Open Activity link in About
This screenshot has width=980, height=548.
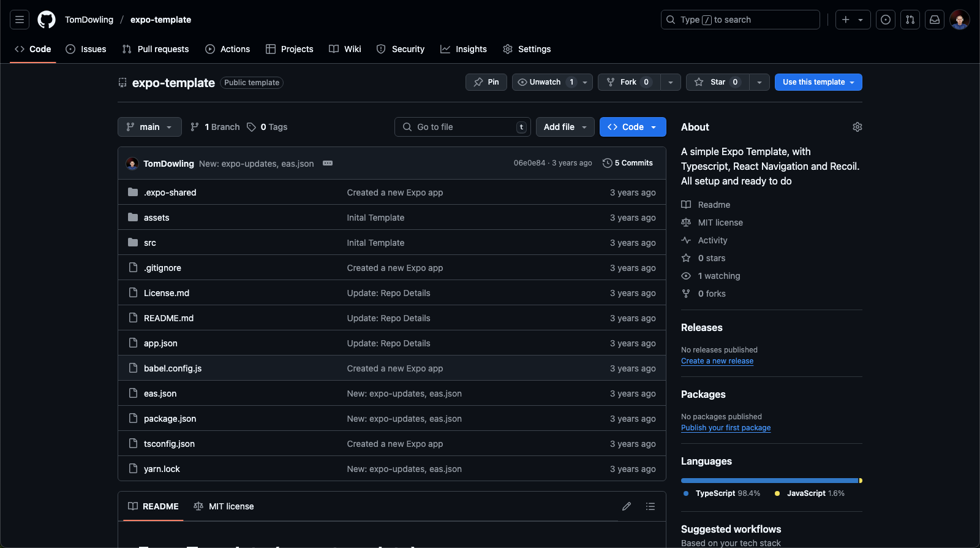click(704, 240)
